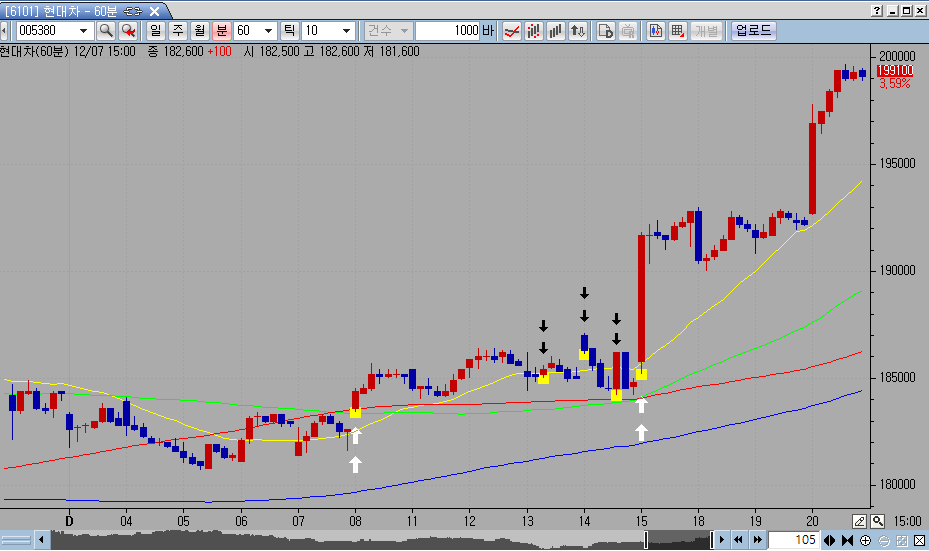Click the chart range scrollbar at bottom
The width and height of the screenshot is (929, 551).
[x=380, y=541]
